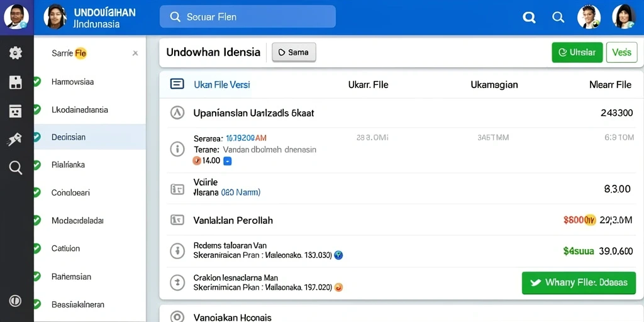The image size is (644, 322).
Task: Click the magnifier icon in dark sidebar
Action: coord(16,168)
